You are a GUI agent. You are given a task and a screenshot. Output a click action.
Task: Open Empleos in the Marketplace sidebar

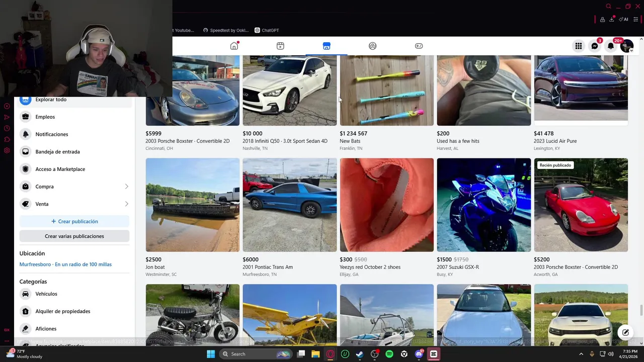(75, 117)
